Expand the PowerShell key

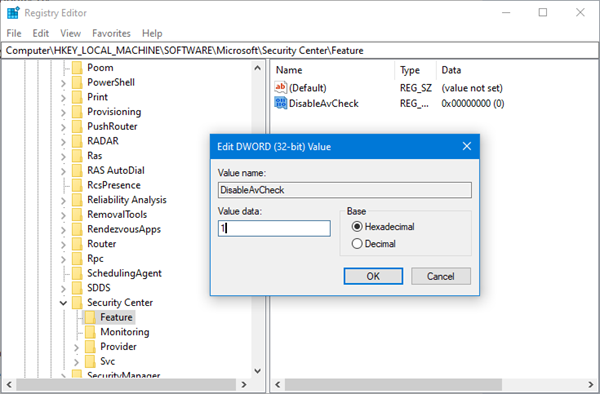coord(64,83)
